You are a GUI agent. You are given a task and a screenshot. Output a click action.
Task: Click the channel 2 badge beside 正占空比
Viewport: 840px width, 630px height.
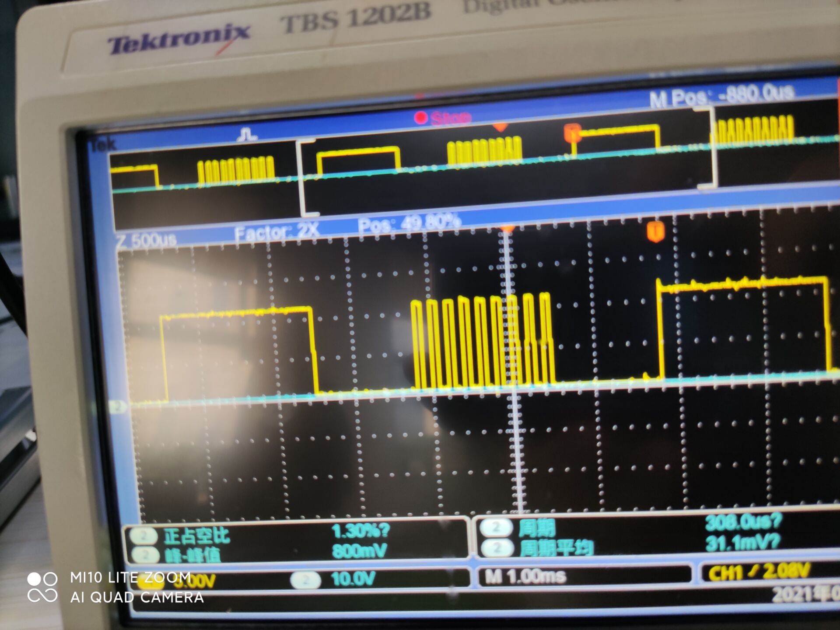(x=143, y=535)
